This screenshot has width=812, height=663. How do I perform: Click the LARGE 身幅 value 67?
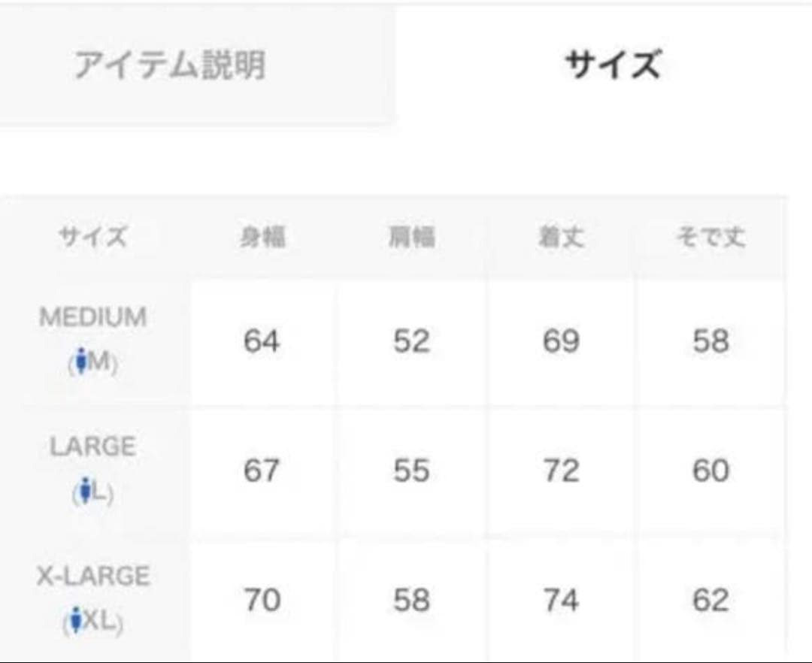pyautogui.click(x=262, y=471)
